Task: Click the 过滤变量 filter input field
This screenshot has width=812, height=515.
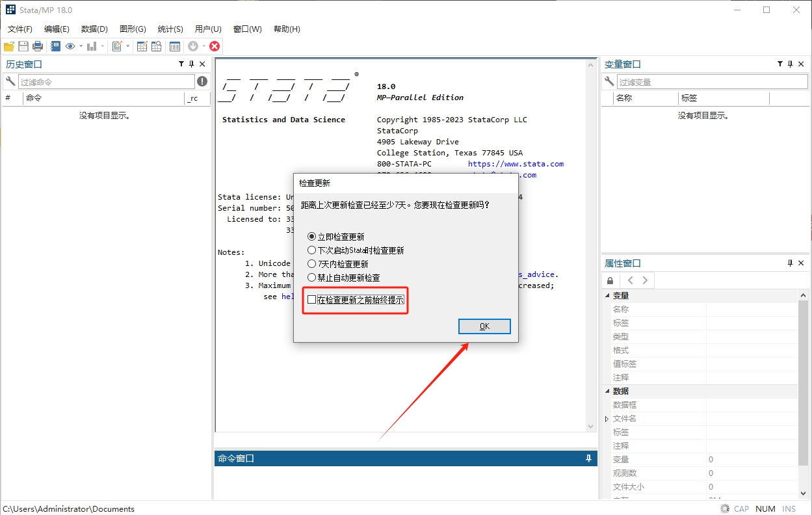Action: 713,82
